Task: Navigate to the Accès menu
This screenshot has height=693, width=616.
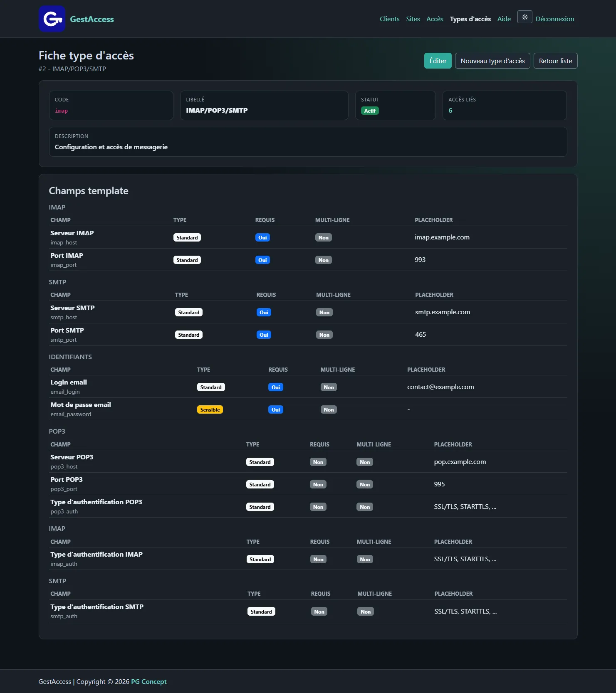Action: (435, 19)
